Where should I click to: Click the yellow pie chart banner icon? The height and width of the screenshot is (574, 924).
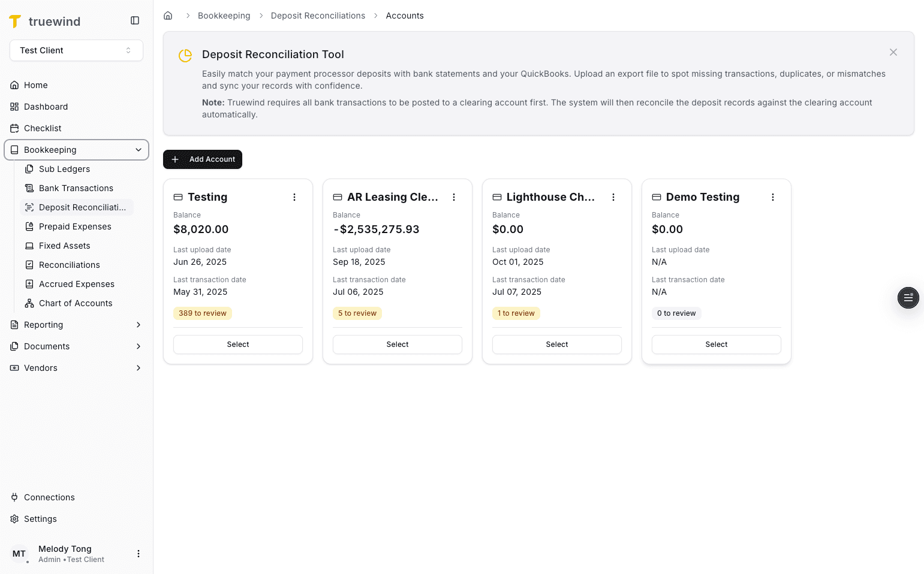point(185,55)
